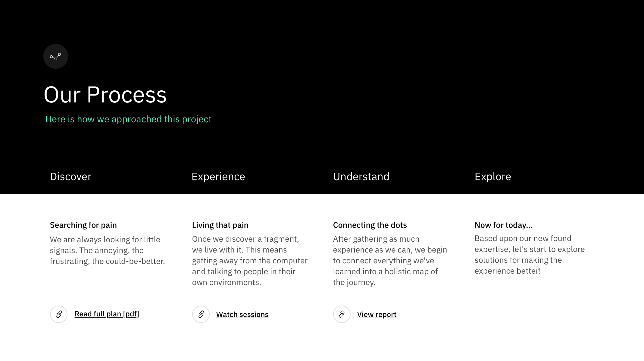The height and width of the screenshot is (361, 644).
Task: Click the connected-dots process icon
Action: tap(56, 56)
